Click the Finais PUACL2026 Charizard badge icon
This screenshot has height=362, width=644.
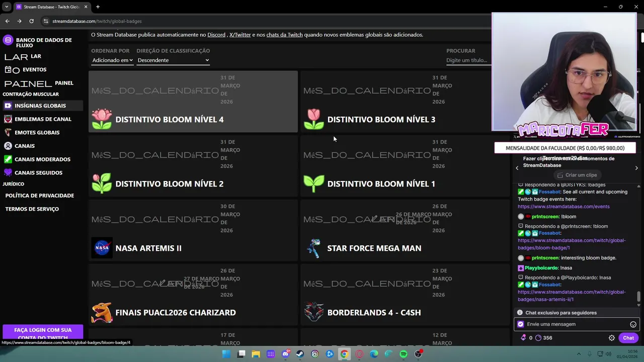coord(102,312)
